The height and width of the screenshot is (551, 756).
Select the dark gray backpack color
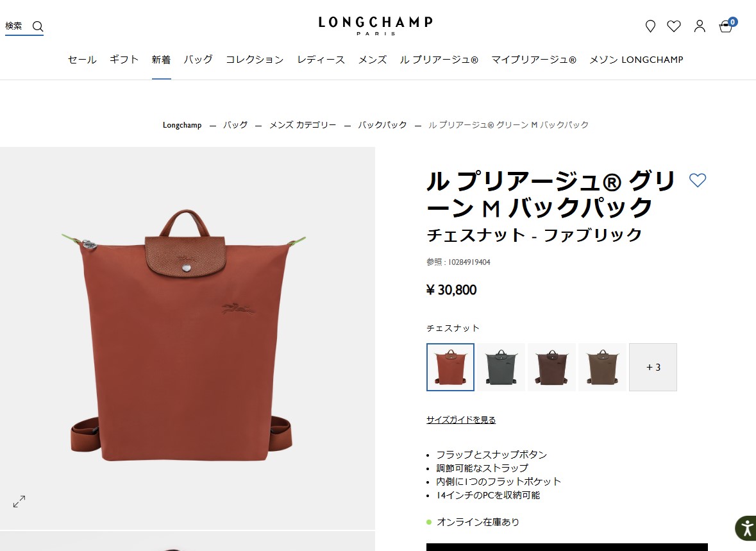(501, 367)
